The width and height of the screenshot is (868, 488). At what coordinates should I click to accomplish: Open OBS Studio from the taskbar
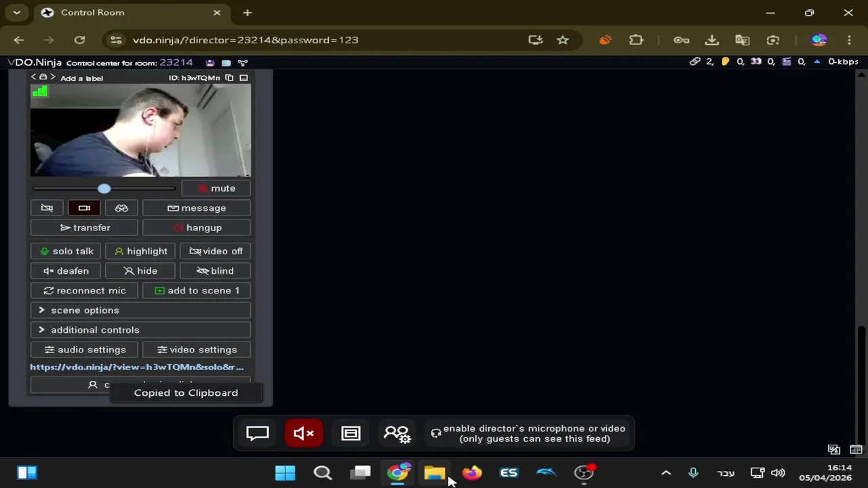click(584, 472)
